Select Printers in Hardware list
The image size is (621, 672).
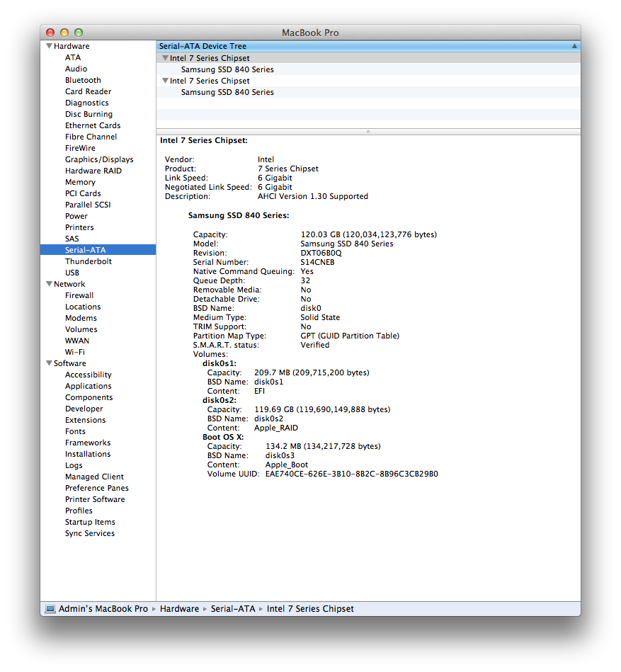[79, 227]
